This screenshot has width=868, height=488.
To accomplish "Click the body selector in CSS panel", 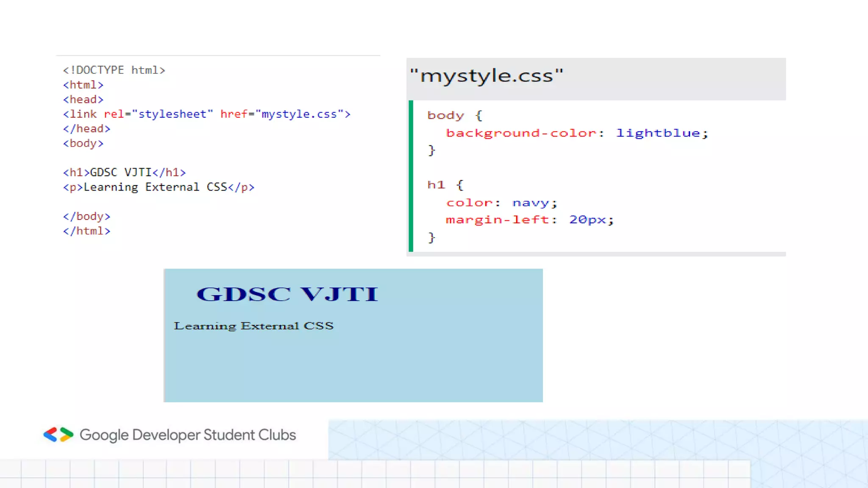I will 445,115.
